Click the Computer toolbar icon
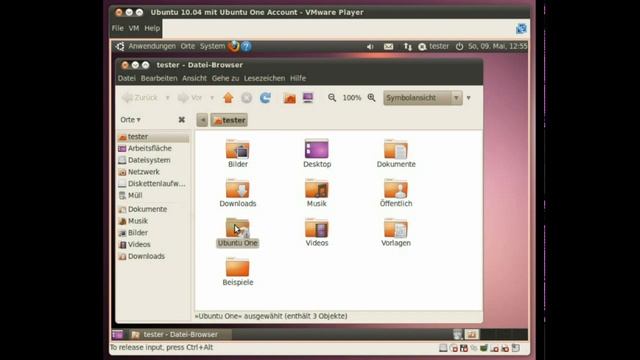This screenshot has height=360, width=640. [x=308, y=98]
